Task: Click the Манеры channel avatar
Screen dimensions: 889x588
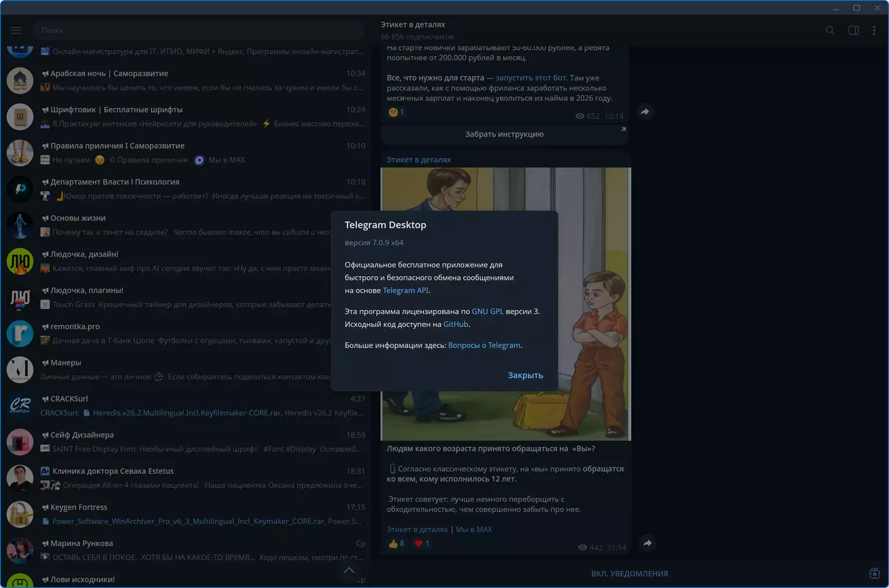Action: tap(20, 370)
